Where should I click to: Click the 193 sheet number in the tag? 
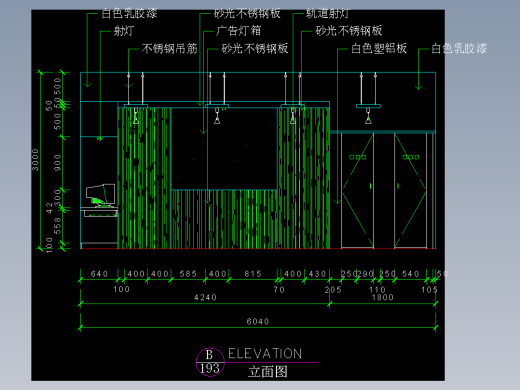(210, 368)
